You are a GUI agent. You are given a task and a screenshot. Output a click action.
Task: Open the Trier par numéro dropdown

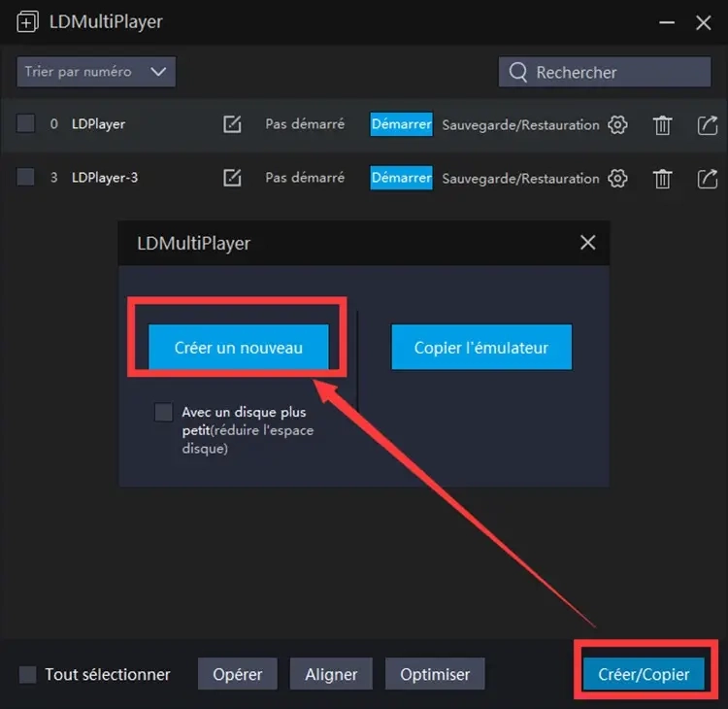coord(96,72)
